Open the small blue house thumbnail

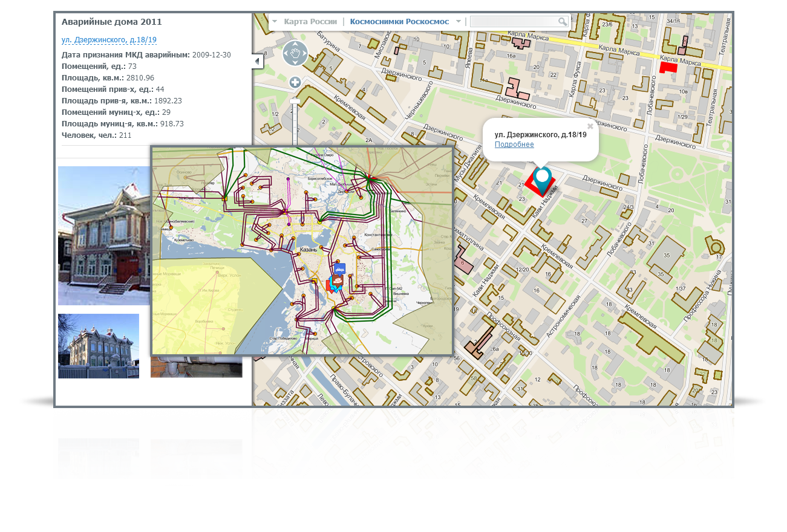pyautogui.click(x=99, y=346)
